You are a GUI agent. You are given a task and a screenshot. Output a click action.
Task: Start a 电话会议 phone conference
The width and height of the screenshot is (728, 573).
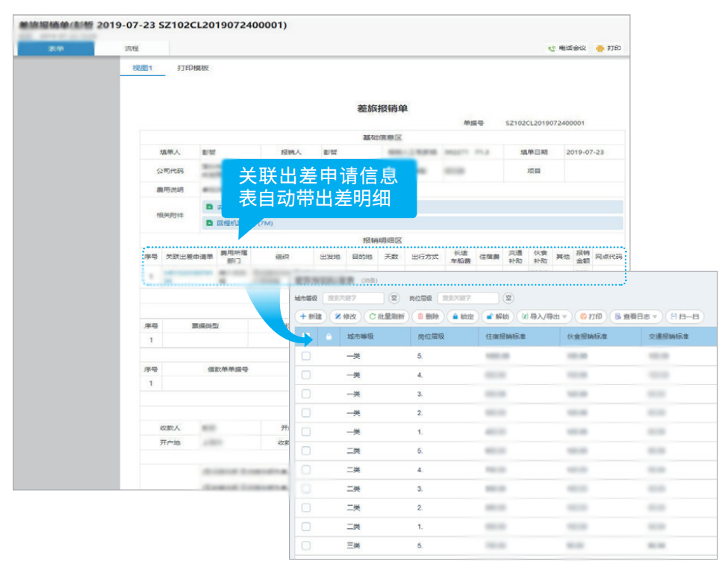[x=567, y=48]
